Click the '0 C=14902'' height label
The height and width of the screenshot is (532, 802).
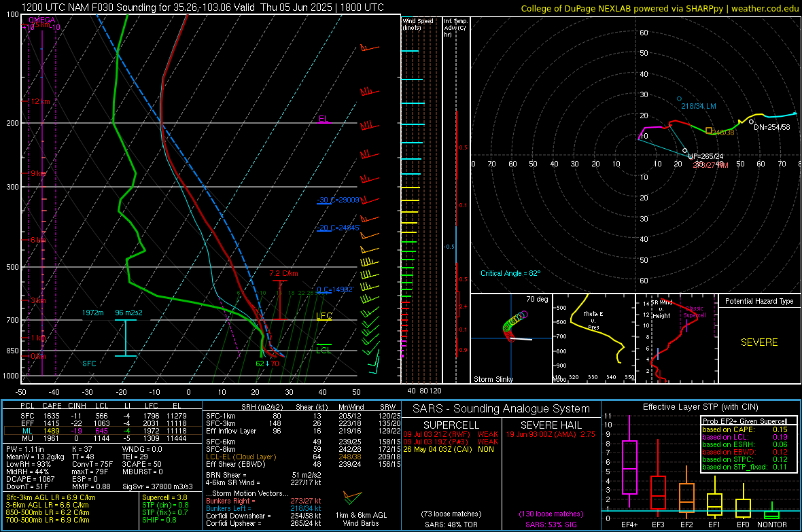point(335,289)
